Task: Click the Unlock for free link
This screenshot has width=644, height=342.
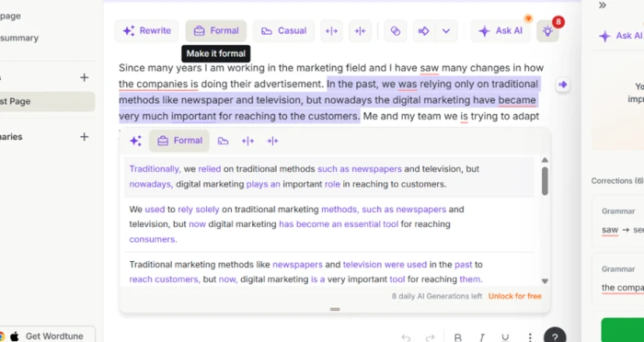Action: click(x=514, y=296)
